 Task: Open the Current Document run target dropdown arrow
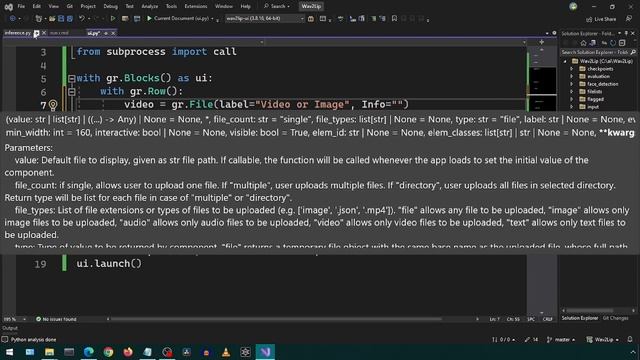pos(212,18)
